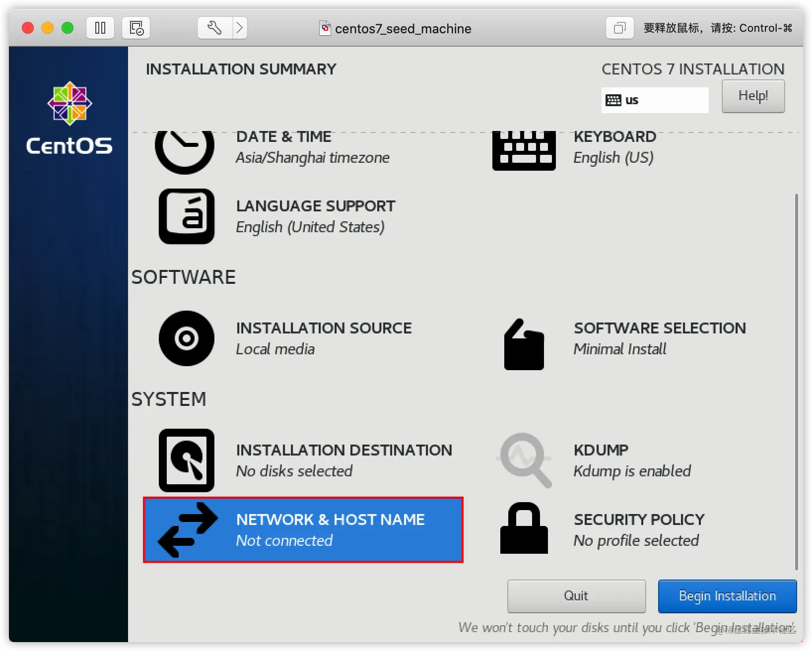Click the us keyboard layout indicator
The image size is (812, 651).
tap(655, 100)
